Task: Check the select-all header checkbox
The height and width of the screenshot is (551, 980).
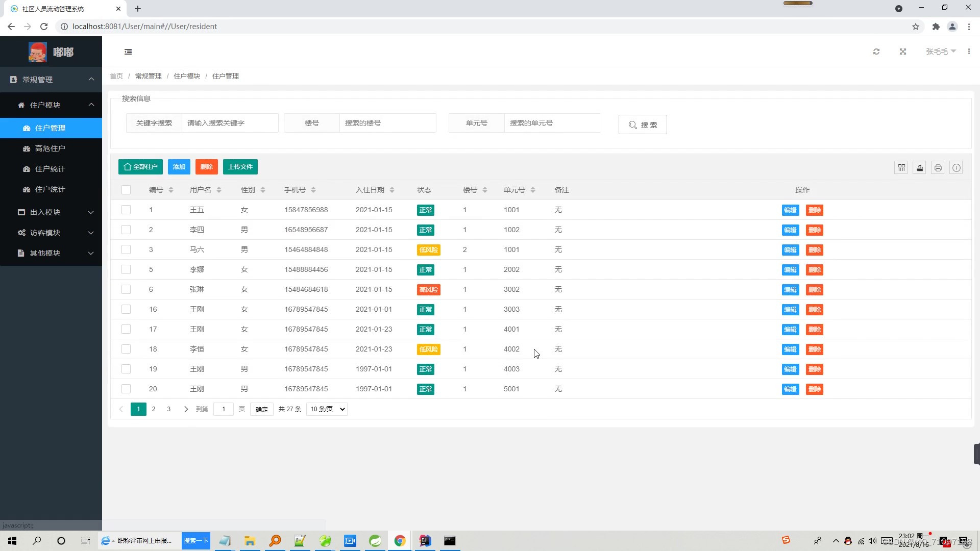Action: [126, 190]
